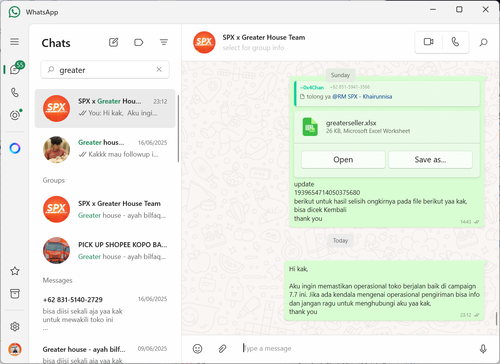Open the emoji picker
The width and height of the screenshot is (500, 364).
pos(197,349)
